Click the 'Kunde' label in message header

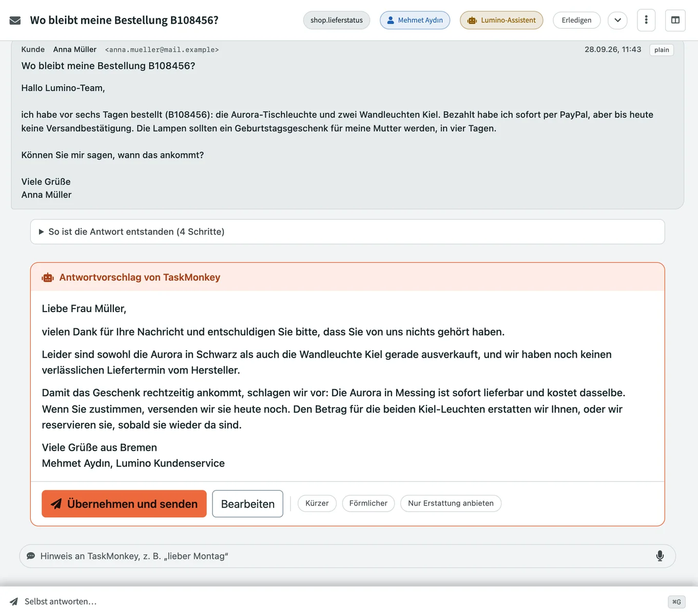coord(33,49)
